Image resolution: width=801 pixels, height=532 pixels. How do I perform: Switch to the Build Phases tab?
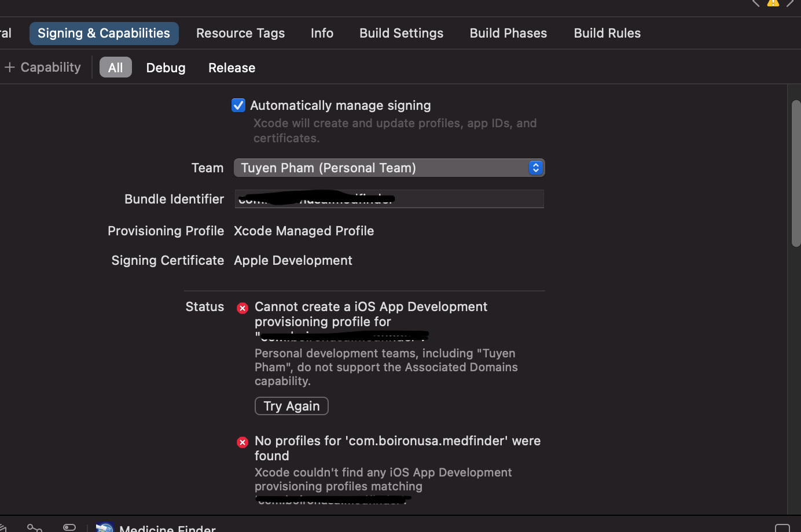pos(508,34)
